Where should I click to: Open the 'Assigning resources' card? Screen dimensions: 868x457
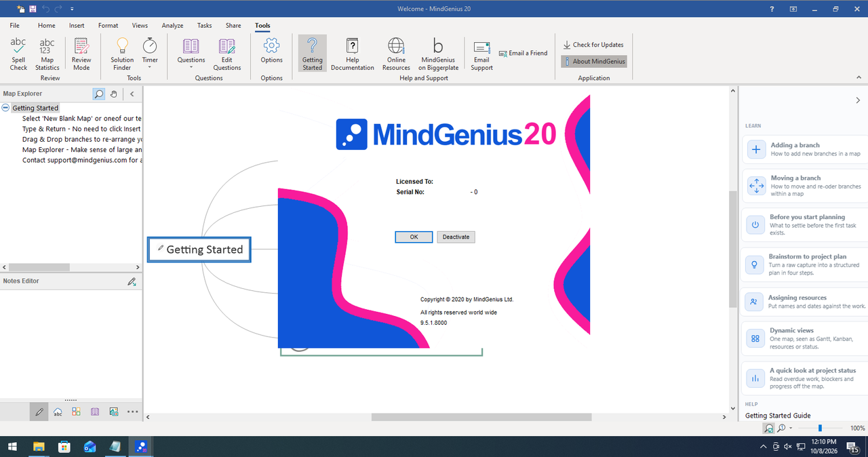804,302
